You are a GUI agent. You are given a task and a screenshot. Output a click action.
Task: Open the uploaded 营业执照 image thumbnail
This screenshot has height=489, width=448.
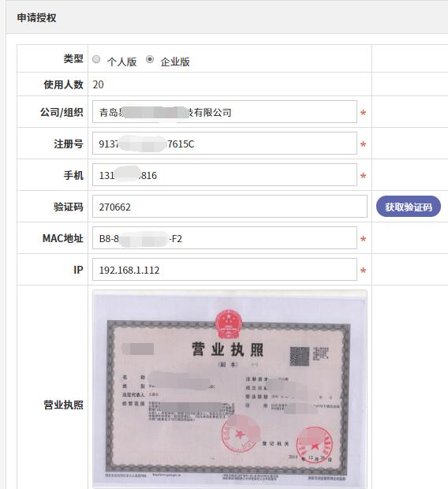click(x=230, y=389)
